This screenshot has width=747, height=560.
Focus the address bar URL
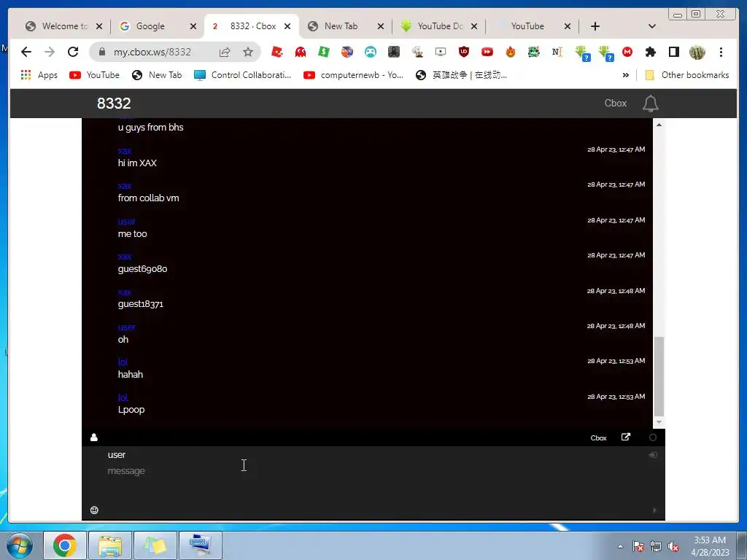coord(152,52)
